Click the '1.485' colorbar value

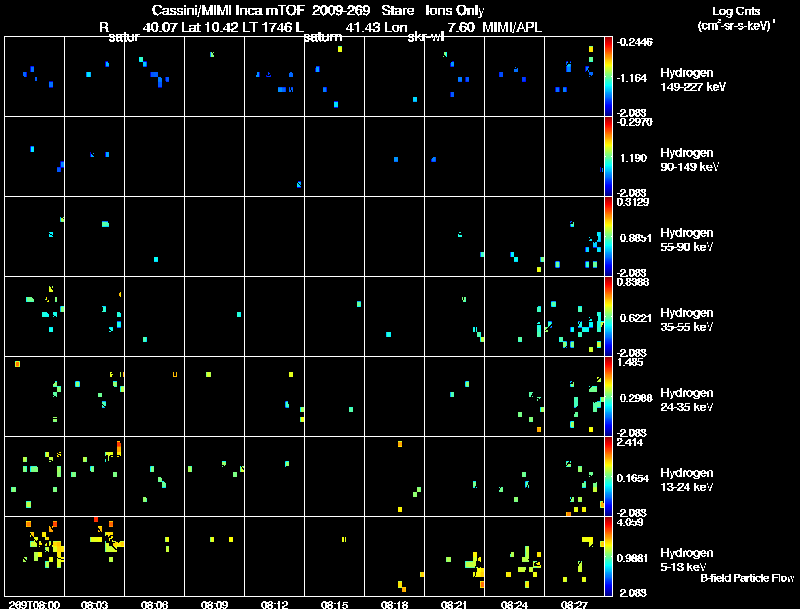[630, 362]
